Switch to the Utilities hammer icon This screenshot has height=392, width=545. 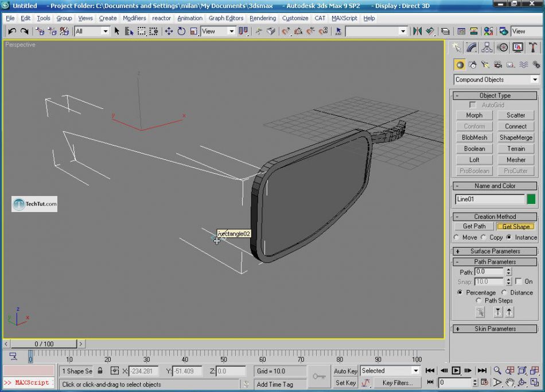pyautogui.click(x=533, y=47)
